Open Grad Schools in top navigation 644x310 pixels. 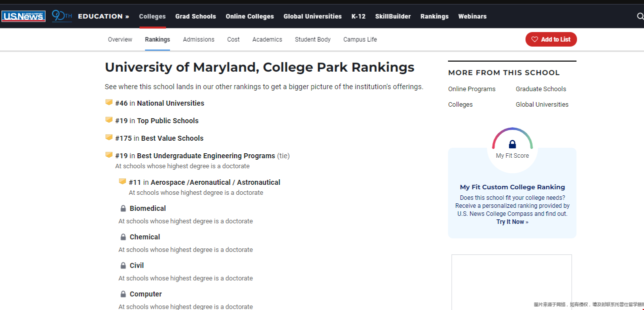coord(195,17)
